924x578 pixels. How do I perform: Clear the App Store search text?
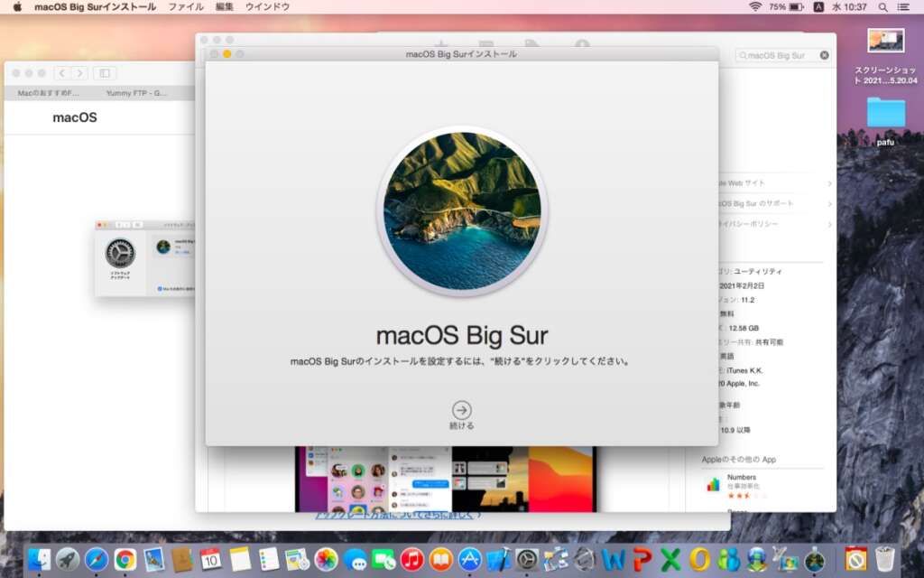(824, 55)
